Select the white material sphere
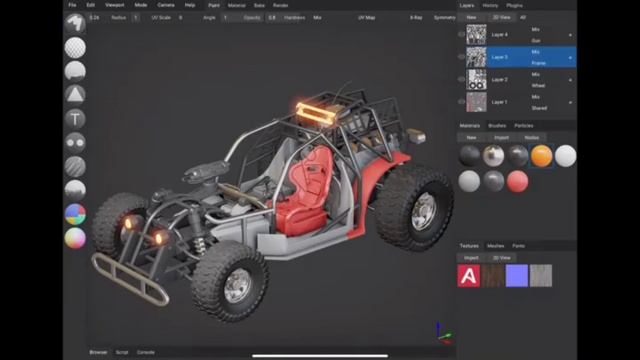The image size is (640, 360). click(x=565, y=156)
